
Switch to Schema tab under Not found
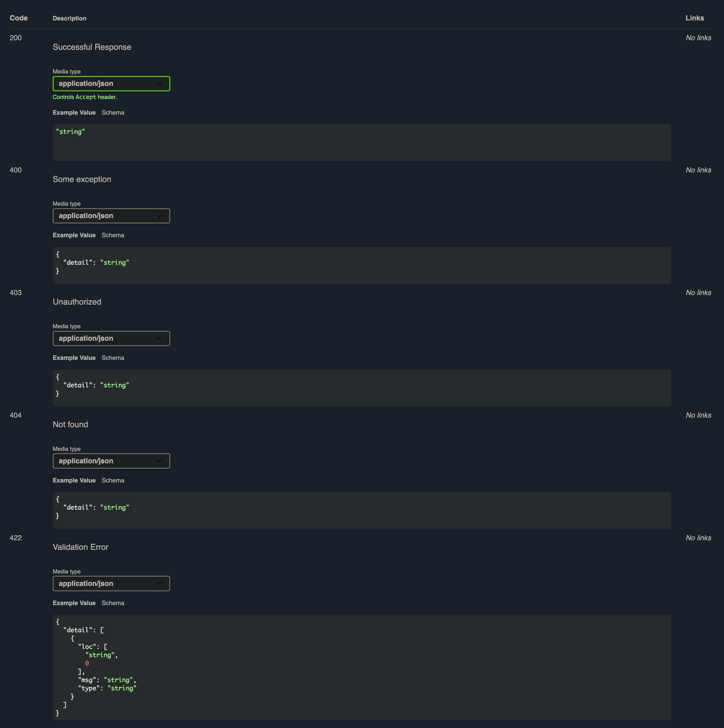pos(113,481)
